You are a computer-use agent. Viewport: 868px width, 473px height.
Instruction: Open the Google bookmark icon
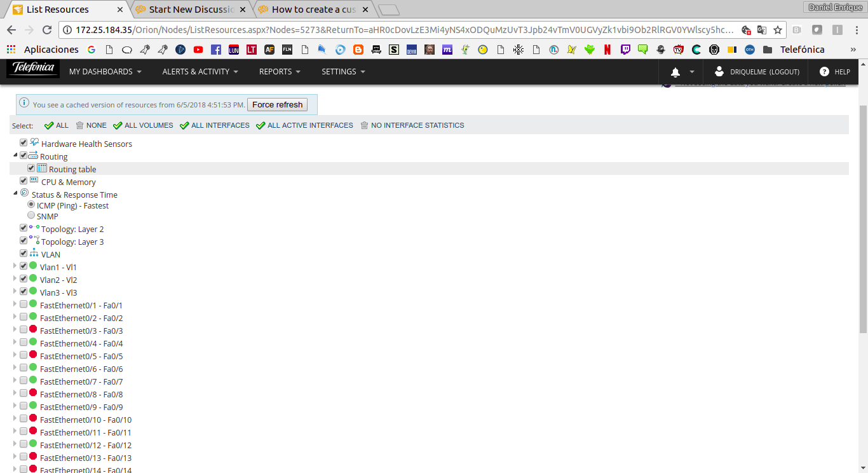click(92, 50)
